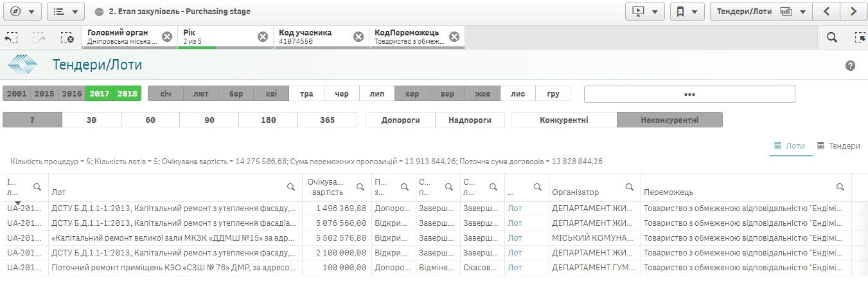The image size is (868, 287).
Task: Choose the 365 days period
Action: click(x=327, y=120)
